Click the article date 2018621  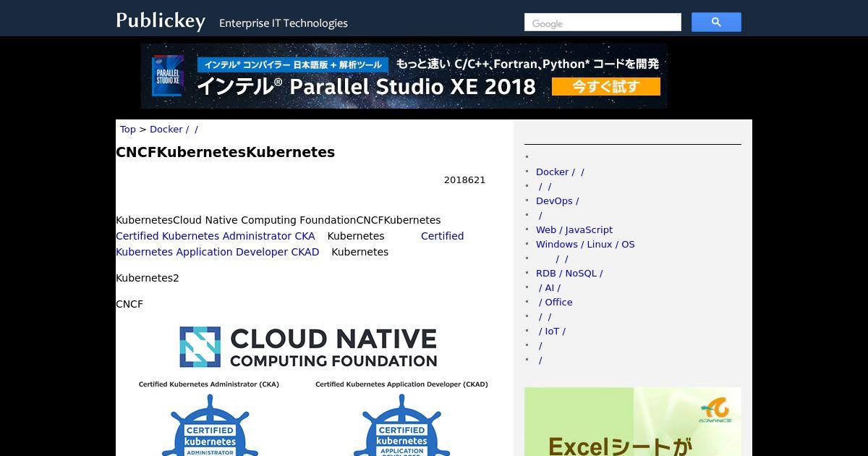coord(464,180)
